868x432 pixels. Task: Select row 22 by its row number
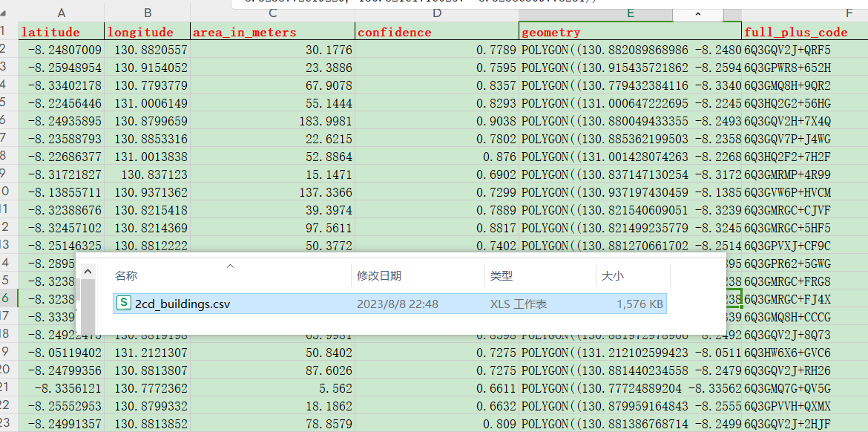[6, 405]
